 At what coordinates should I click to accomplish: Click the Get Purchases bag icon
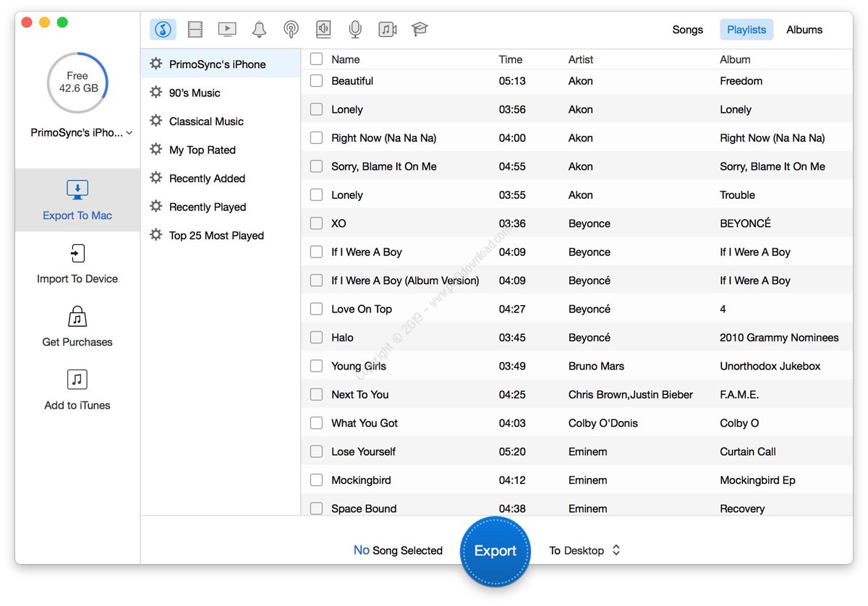(x=77, y=317)
